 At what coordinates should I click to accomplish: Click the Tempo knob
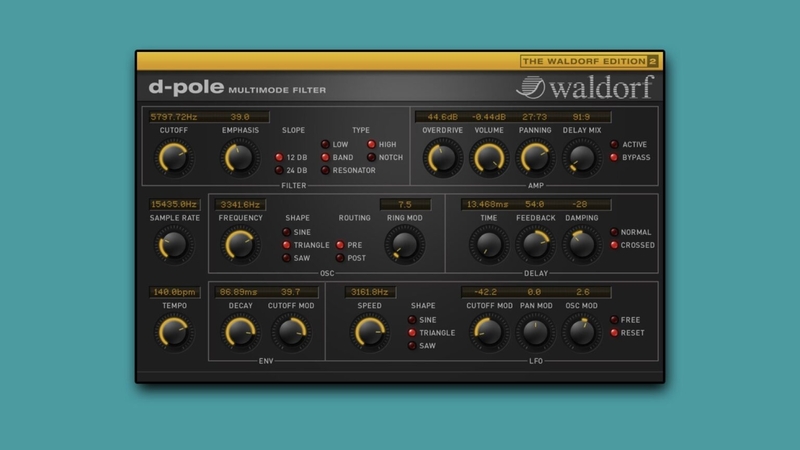[x=173, y=333]
